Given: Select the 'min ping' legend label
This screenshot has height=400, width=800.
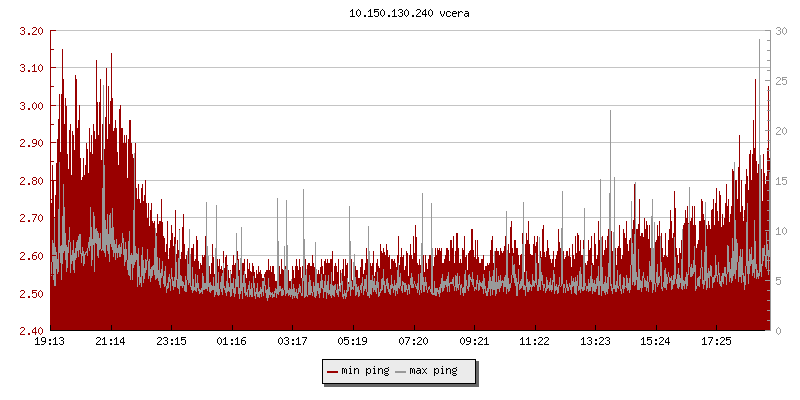Looking at the screenshot, I should pos(366,371).
